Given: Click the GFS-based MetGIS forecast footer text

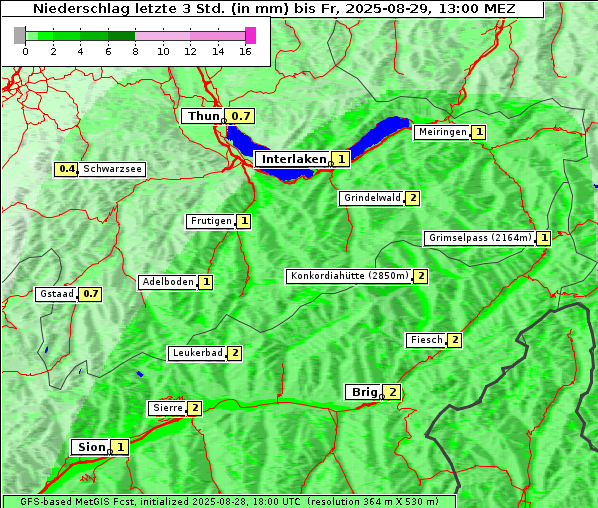Looking at the screenshot, I should (x=229, y=502).
